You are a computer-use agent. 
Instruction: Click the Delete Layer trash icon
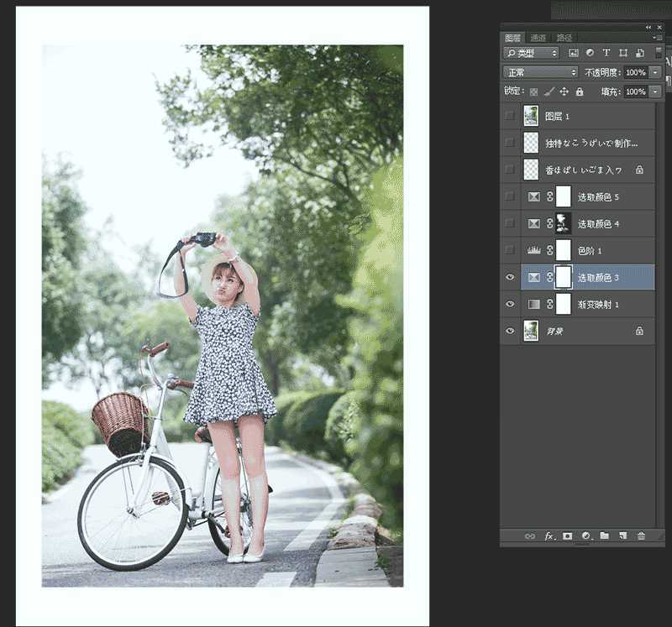click(x=641, y=536)
